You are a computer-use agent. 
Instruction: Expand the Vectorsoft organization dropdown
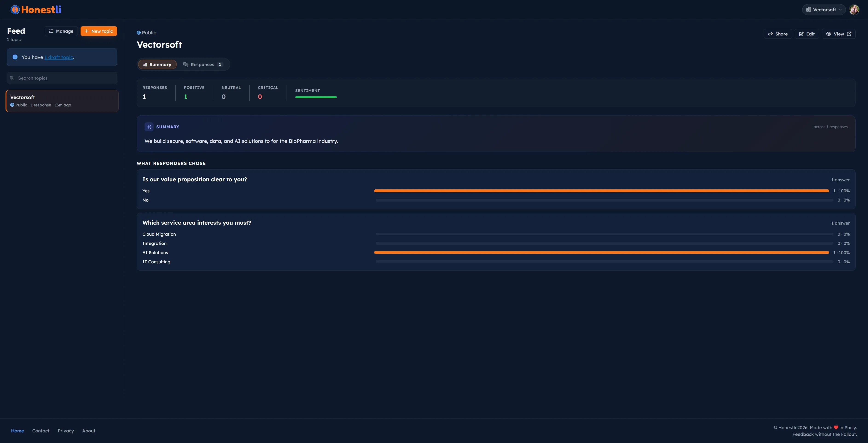(824, 10)
